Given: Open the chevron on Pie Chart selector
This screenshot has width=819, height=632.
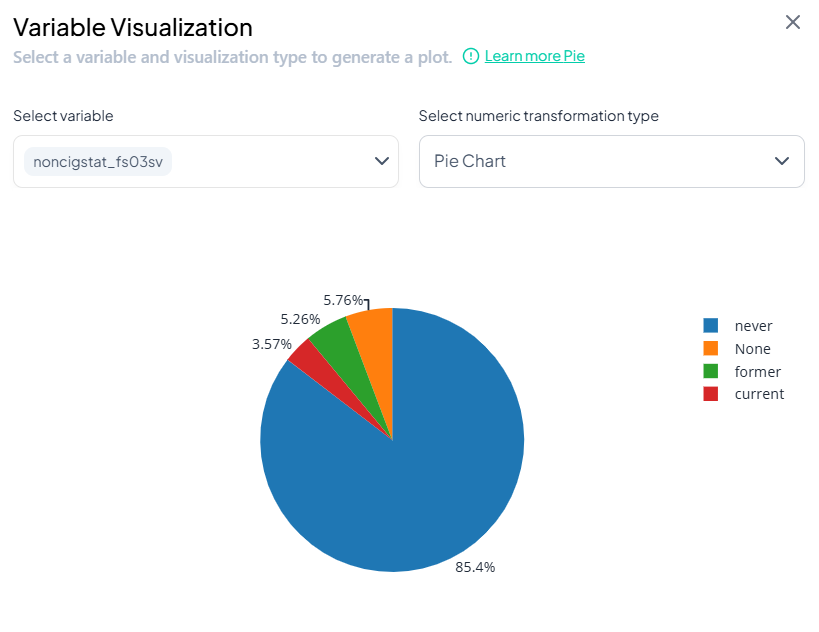Looking at the screenshot, I should pos(783,161).
